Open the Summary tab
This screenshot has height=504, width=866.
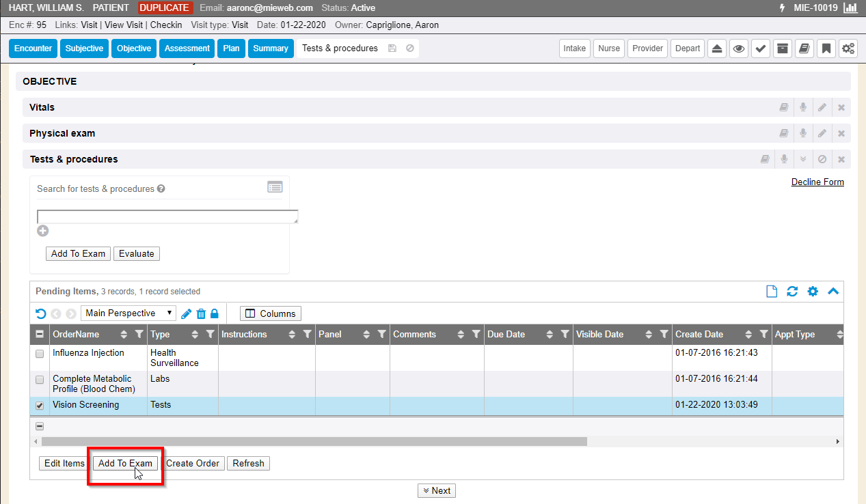tap(270, 48)
